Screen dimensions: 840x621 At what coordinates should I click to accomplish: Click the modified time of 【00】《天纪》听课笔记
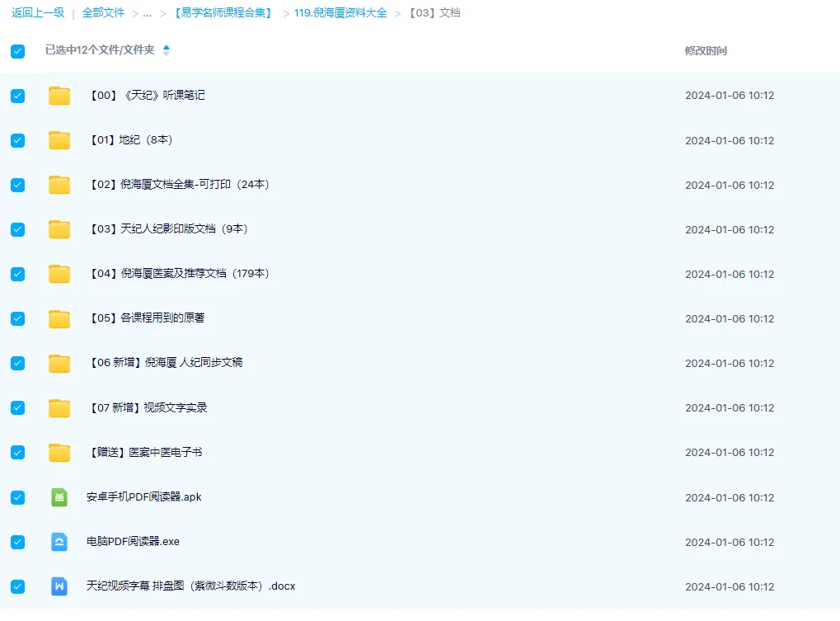(730, 96)
